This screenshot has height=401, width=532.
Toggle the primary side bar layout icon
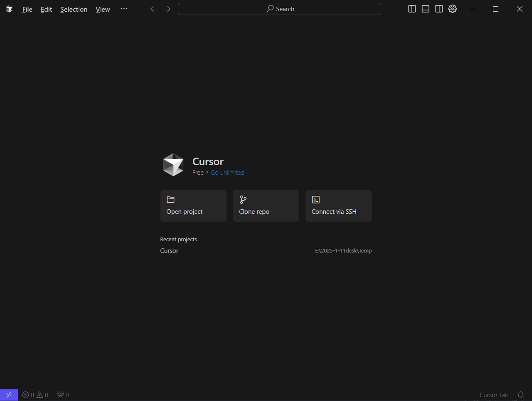coord(412,9)
